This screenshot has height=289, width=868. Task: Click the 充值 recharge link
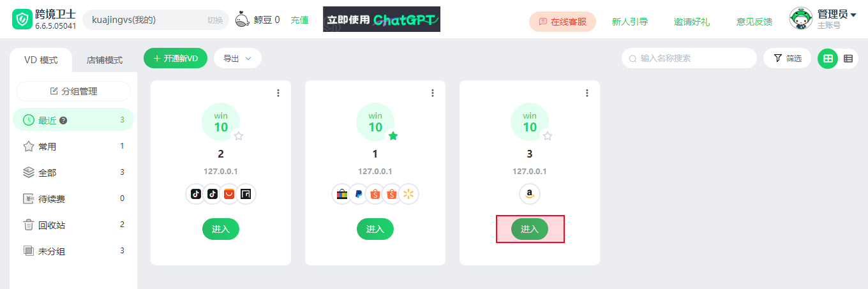coord(299,20)
